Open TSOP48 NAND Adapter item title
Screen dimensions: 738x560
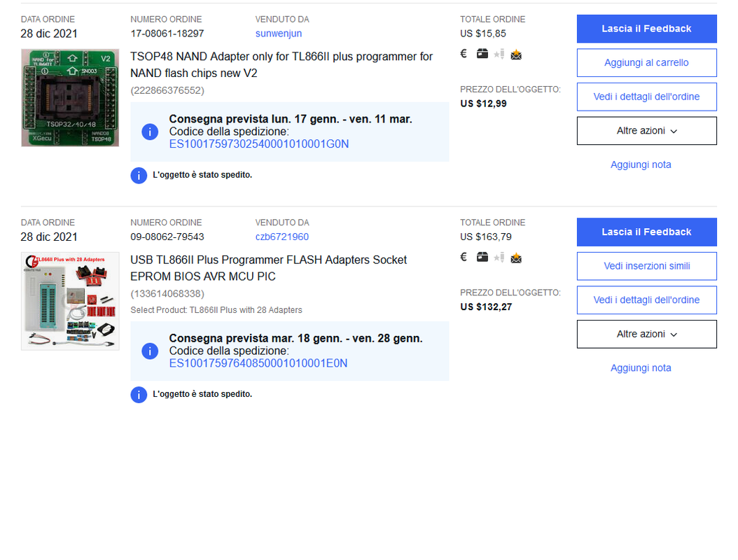[x=281, y=65]
